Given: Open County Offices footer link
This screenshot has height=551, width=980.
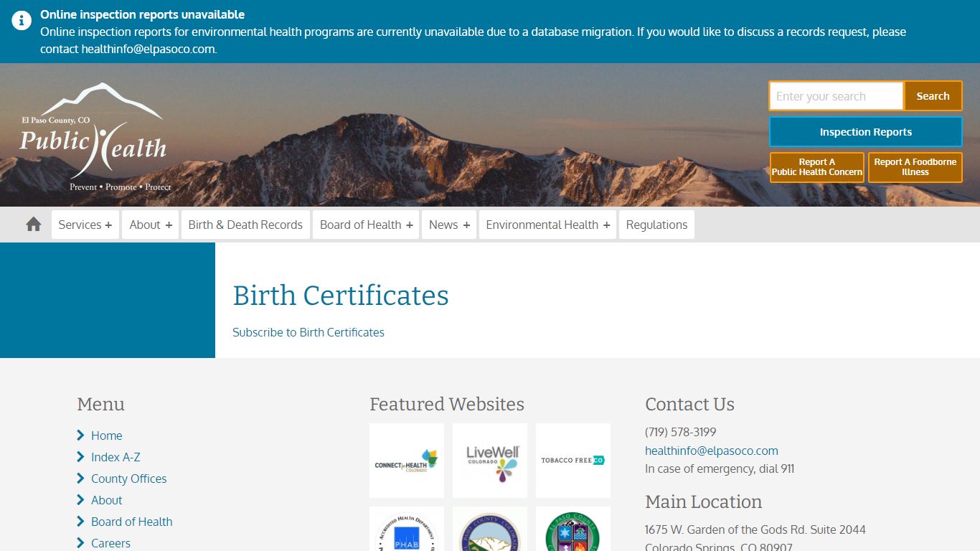Looking at the screenshot, I should (x=128, y=479).
